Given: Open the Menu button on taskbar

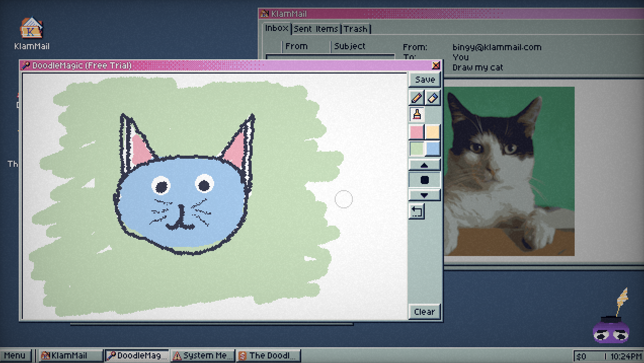Looking at the screenshot, I should (x=15, y=355).
